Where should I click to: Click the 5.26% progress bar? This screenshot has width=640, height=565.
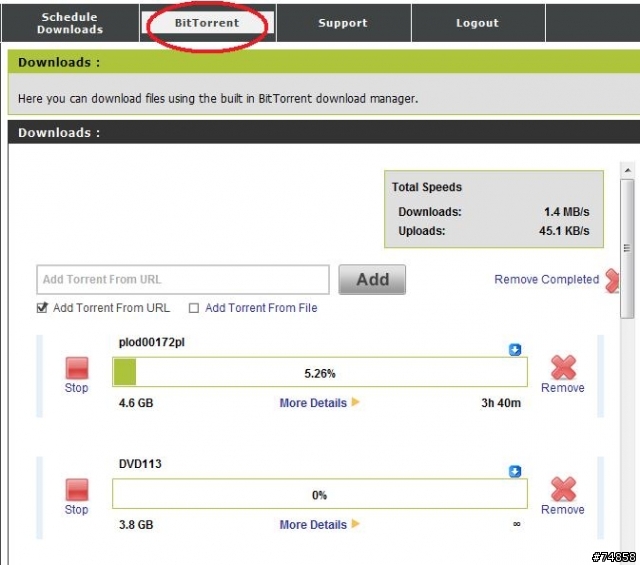click(x=320, y=372)
